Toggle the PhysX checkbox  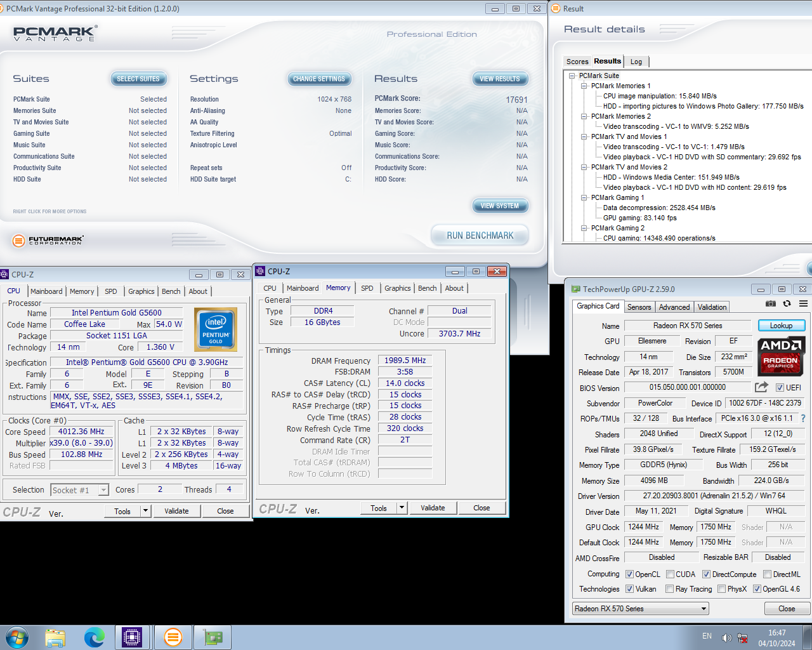point(721,589)
